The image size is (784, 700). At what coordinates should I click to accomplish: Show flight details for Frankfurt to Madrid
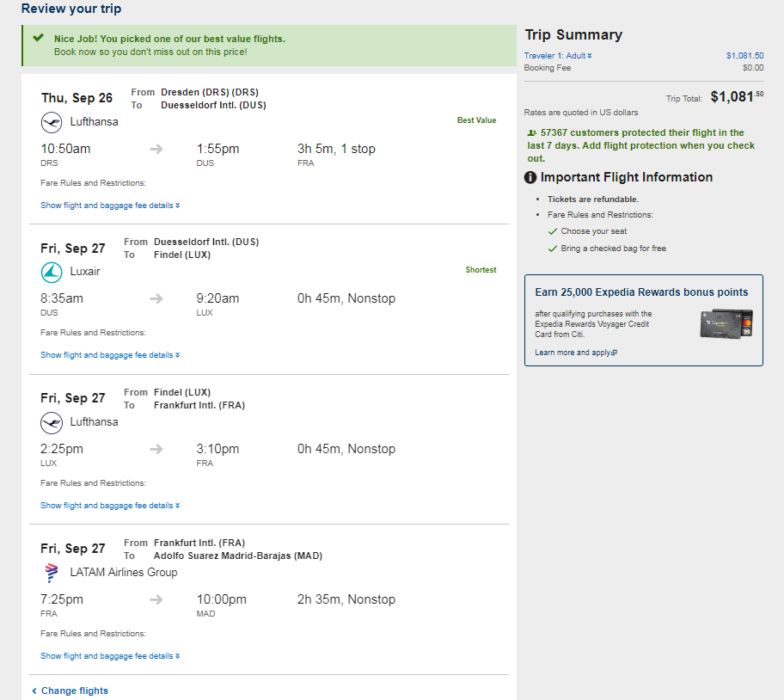point(110,656)
